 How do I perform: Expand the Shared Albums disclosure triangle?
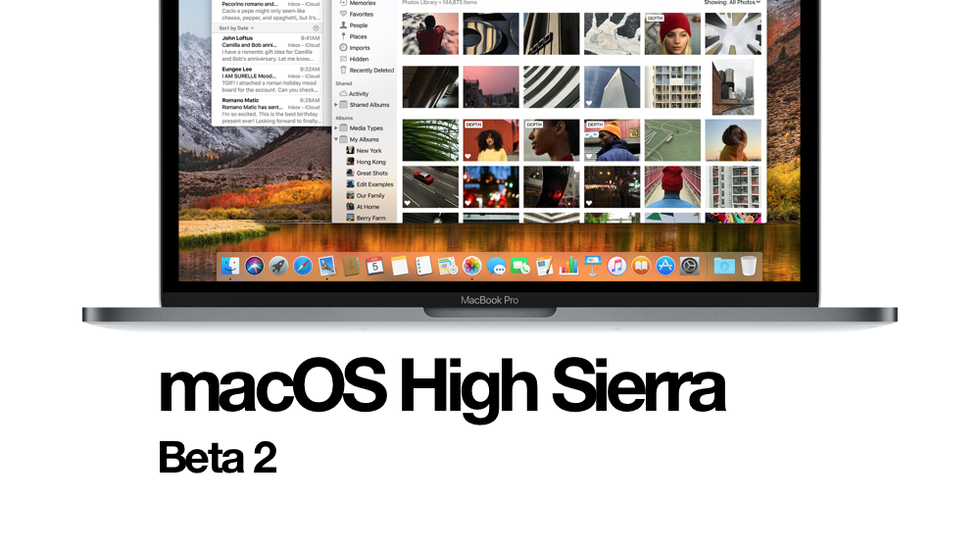(336, 105)
